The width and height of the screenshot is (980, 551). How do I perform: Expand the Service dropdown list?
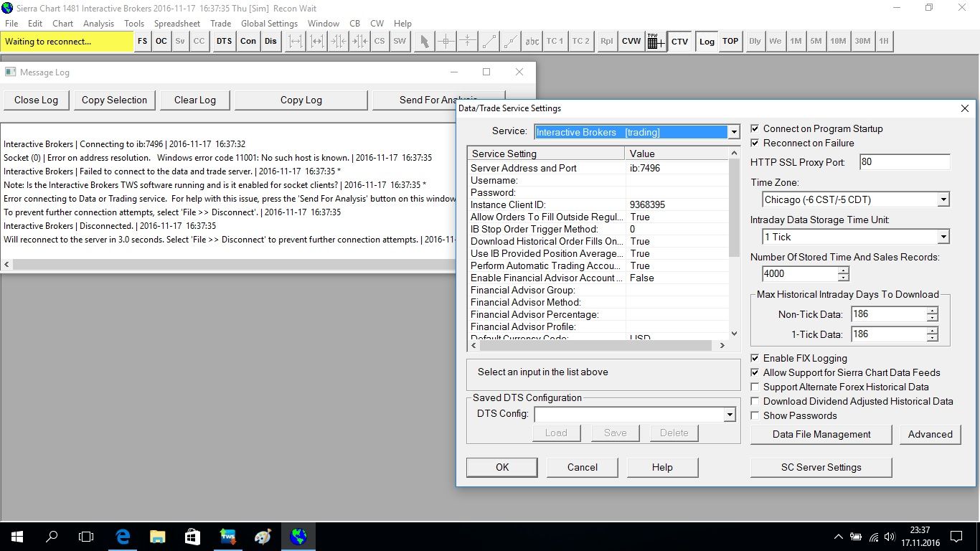tap(733, 132)
